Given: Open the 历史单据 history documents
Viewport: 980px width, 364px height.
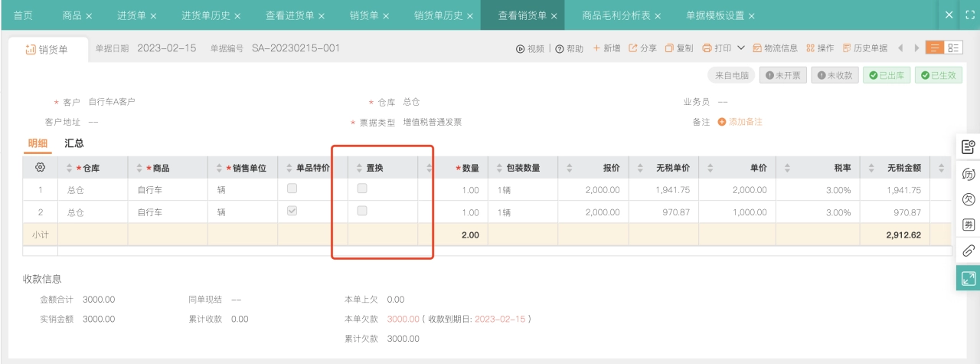Looking at the screenshot, I should [865, 48].
